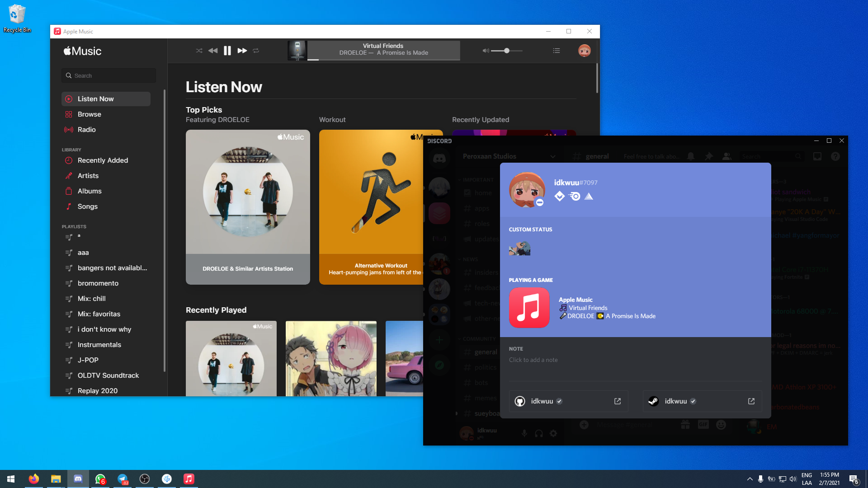Show hidden system tray icons
Image resolution: width=868 pixels, height=488 pixels.
[750, 479]
